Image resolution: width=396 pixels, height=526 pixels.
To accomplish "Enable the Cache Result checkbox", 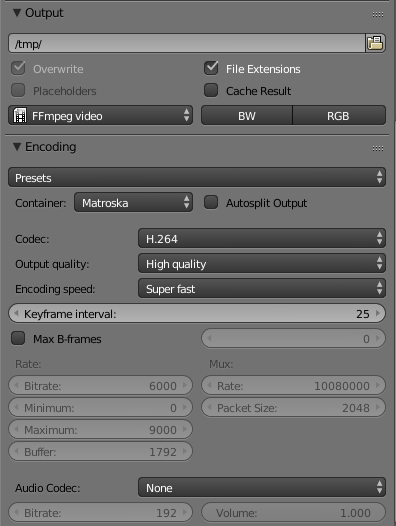I will (x=211, y=90).
